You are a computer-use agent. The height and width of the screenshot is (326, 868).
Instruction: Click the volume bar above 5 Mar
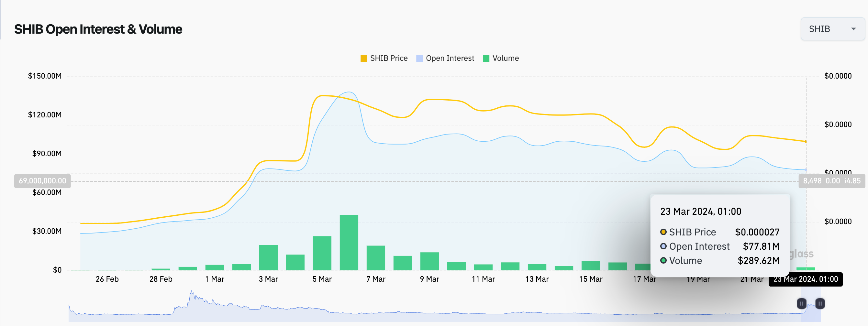coord(322,253)
